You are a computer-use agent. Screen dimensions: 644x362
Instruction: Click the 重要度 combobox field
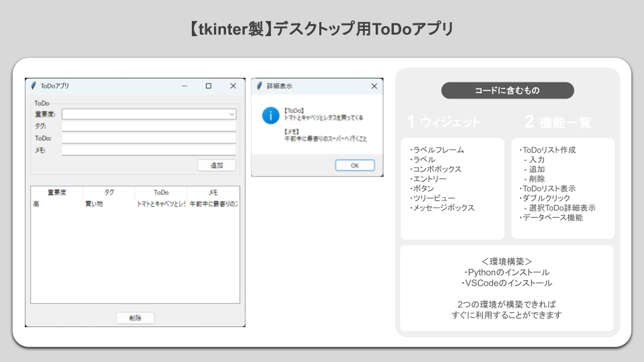(x=149, y=114)
